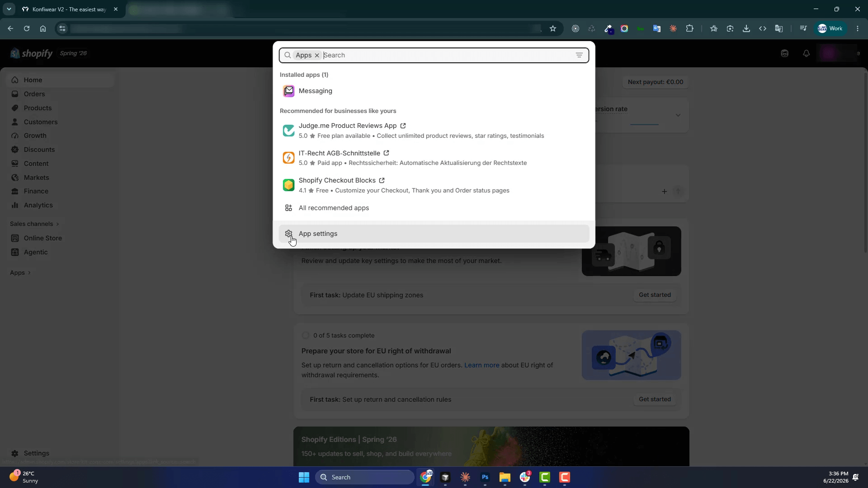
Task: Open search filter options icon
Action: (579, 55)
